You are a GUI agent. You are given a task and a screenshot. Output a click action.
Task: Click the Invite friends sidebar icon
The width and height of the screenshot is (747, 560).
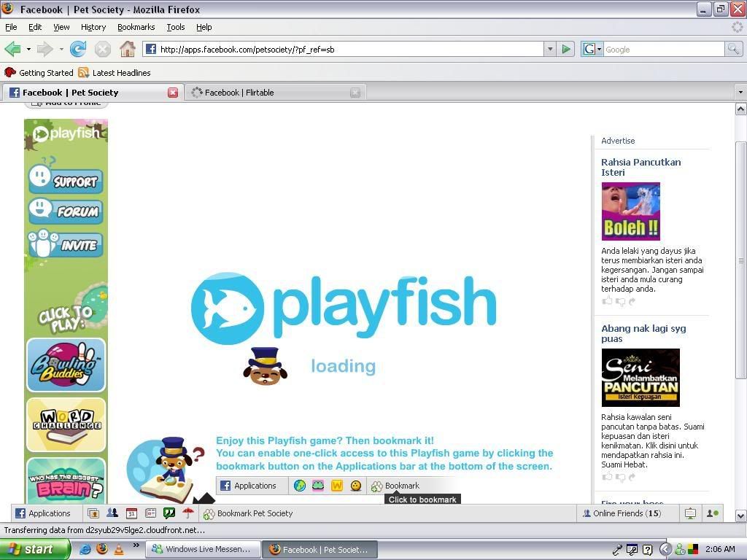pos(66,244)
